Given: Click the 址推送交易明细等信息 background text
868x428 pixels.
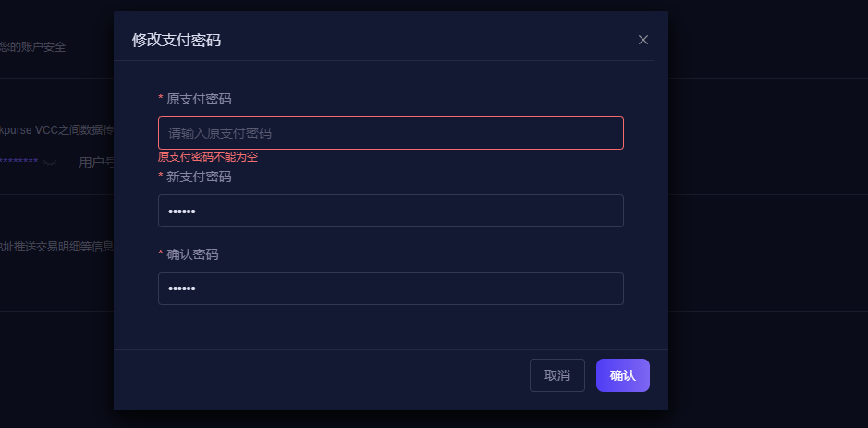Looking at the screenshot, I should 56,247.
